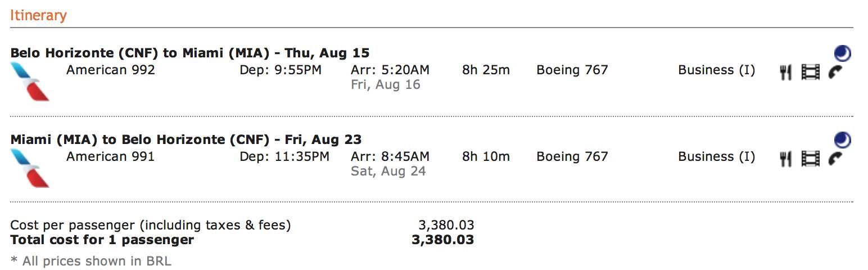Click the total cost 3,380.03 in bold
This screenshot has width=868, height=270.
tap(443, 240)
